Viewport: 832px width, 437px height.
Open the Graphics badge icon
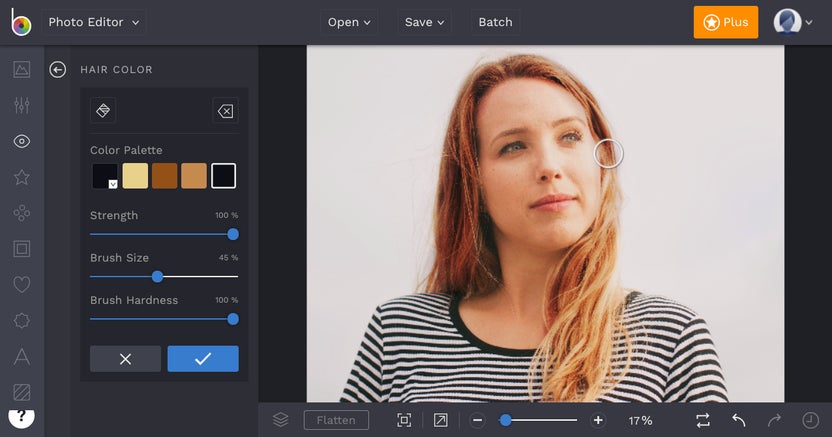click(22, 320)
